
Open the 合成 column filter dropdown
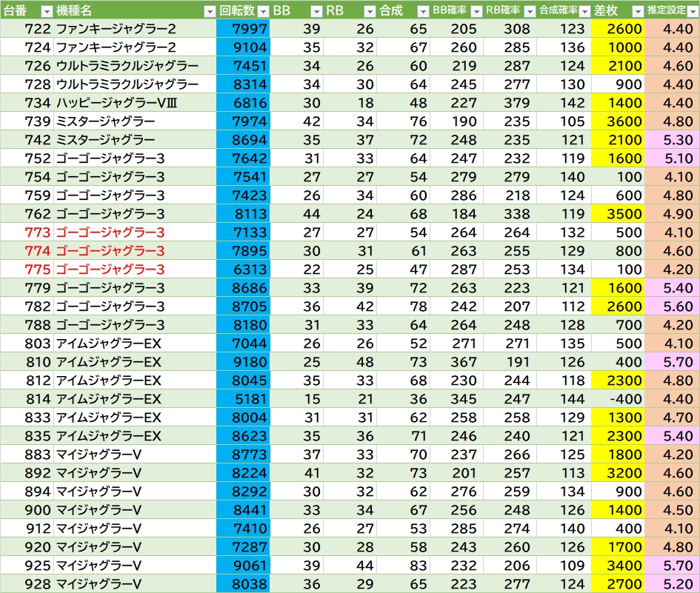coord(423,11)
